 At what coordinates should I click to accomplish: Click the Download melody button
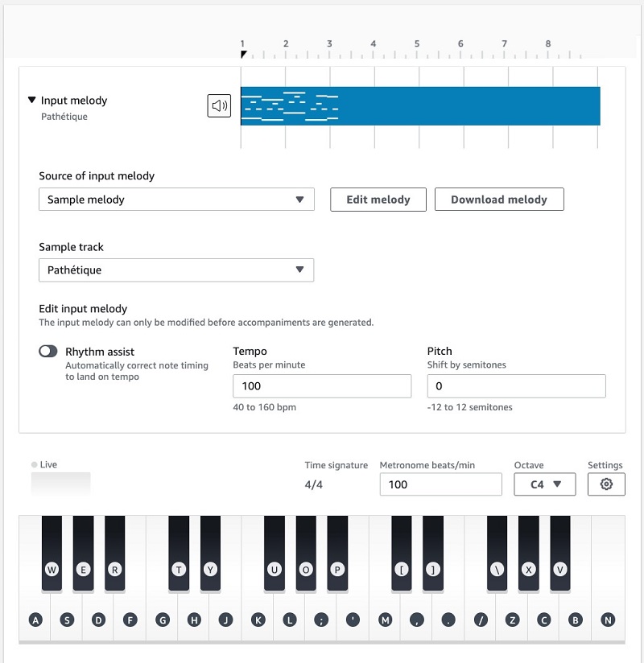tap(499, 200)
